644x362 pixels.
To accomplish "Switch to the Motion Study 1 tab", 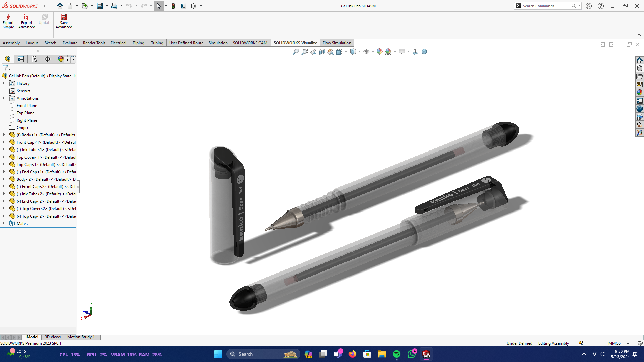I will pos(81,337).
